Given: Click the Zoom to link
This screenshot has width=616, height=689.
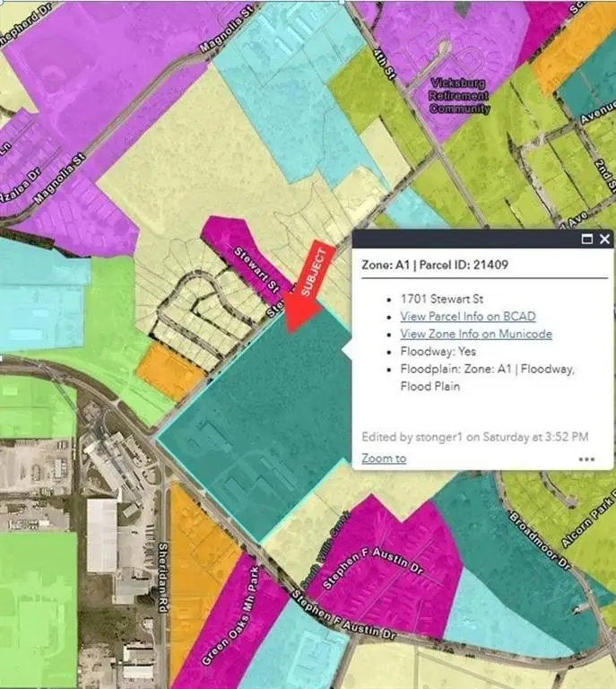Looking at the screenshot, I should pos(384,458).
